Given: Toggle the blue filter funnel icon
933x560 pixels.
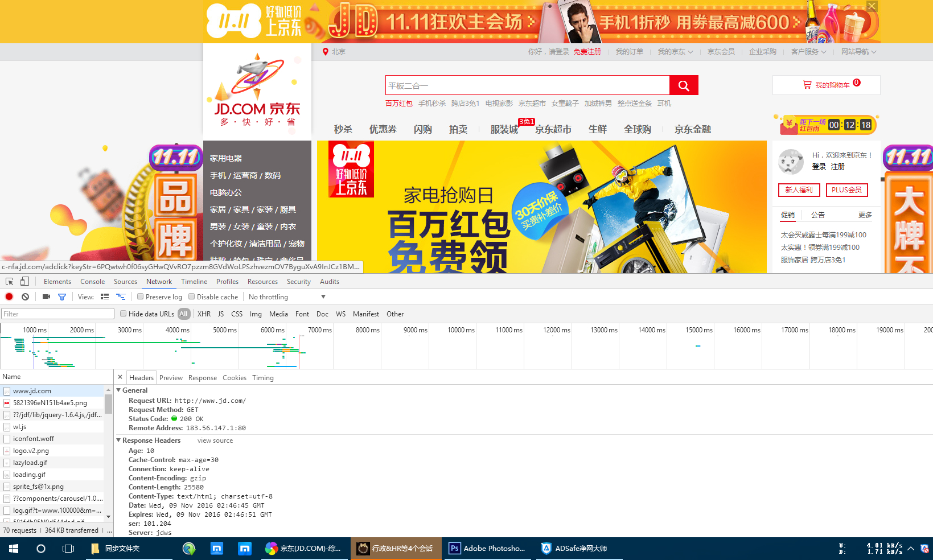Looking at the screenshot, I should [62, 297].
